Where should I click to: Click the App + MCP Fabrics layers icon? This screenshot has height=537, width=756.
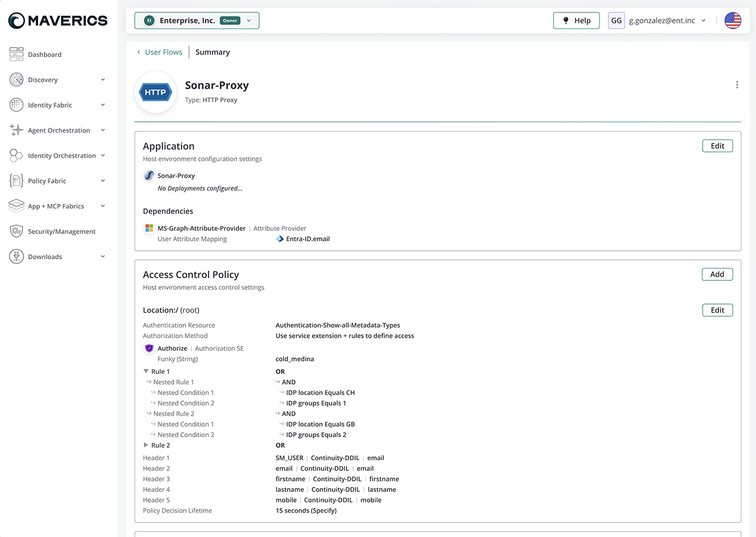[17, 206]
